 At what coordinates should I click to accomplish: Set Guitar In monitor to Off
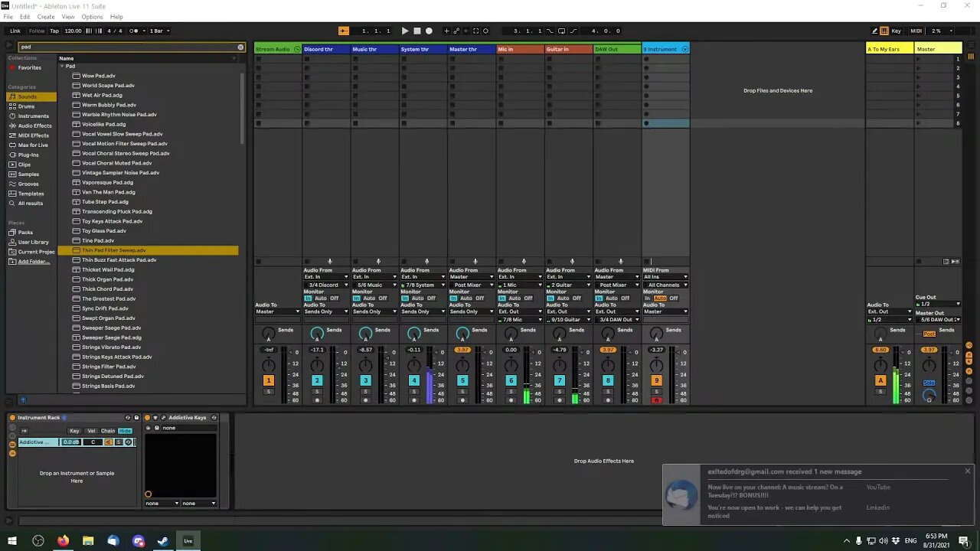click(x=577, y=298)
